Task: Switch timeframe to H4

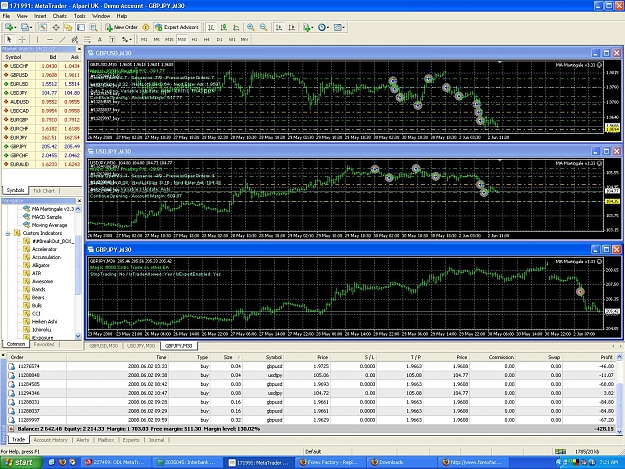Action: tap(206, 39)
